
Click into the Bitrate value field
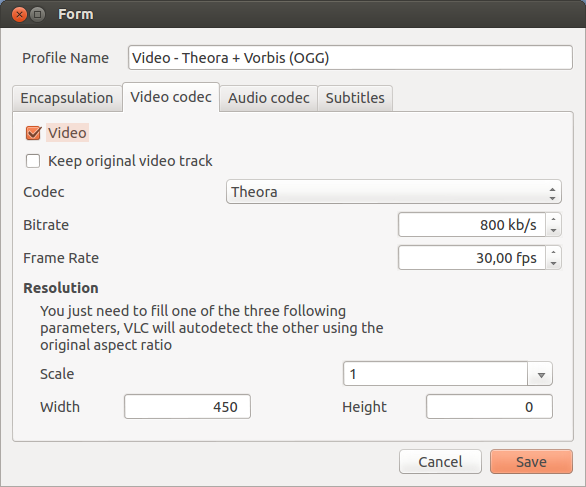tap(472, 225)
